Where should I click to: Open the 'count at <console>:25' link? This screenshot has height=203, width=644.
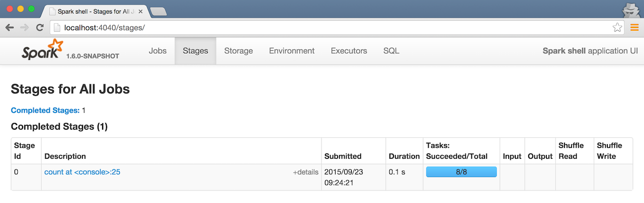82,172
